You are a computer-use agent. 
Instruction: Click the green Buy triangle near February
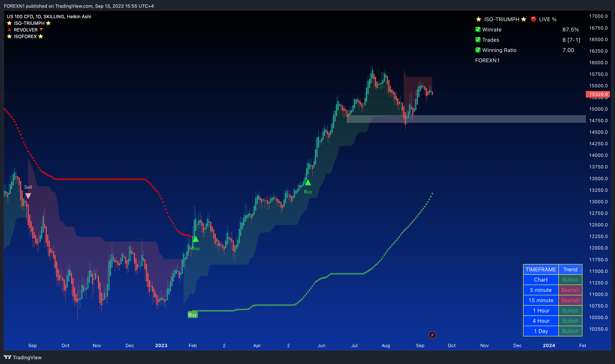pos(195,239)
